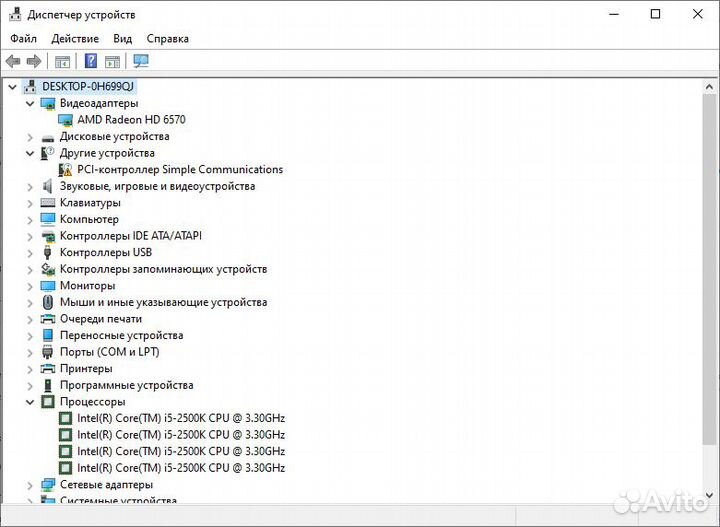Screen dimensions: 720x527
Task: Click the Дисковые устройства drive icon
Action: tap(48, 137)
